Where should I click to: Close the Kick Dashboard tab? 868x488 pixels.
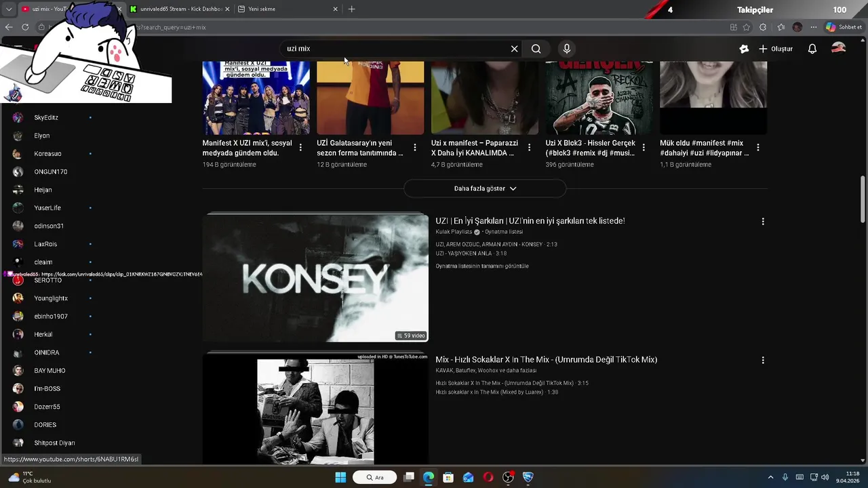coord(227,9)
